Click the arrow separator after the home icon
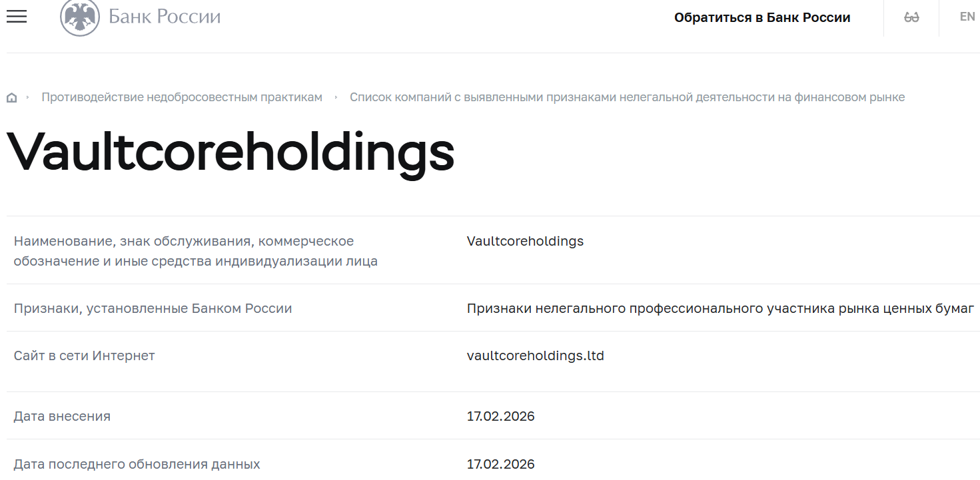The height and width of the screenshot is (480, 980). 28,97
